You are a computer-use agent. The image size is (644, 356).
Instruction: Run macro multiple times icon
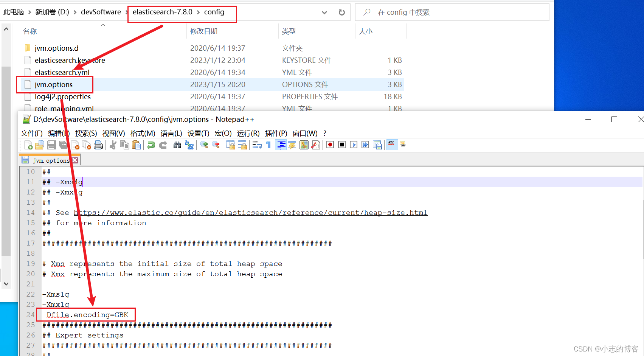pyautogui.click(x=365, y=145)
